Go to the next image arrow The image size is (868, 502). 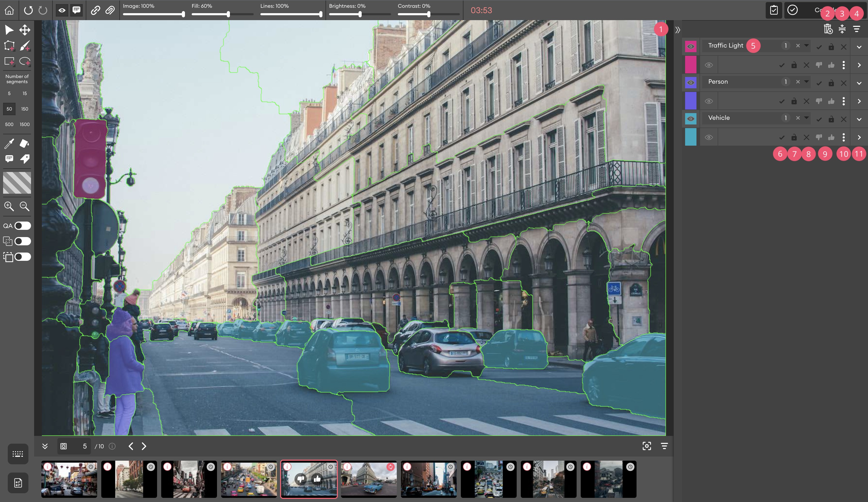tap(144, 446)
